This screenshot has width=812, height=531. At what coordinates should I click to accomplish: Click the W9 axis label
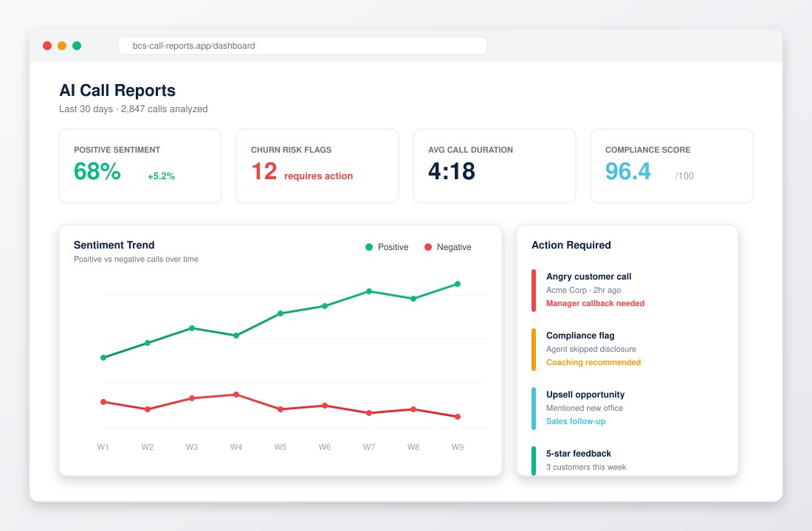click(x=457, y=447)
